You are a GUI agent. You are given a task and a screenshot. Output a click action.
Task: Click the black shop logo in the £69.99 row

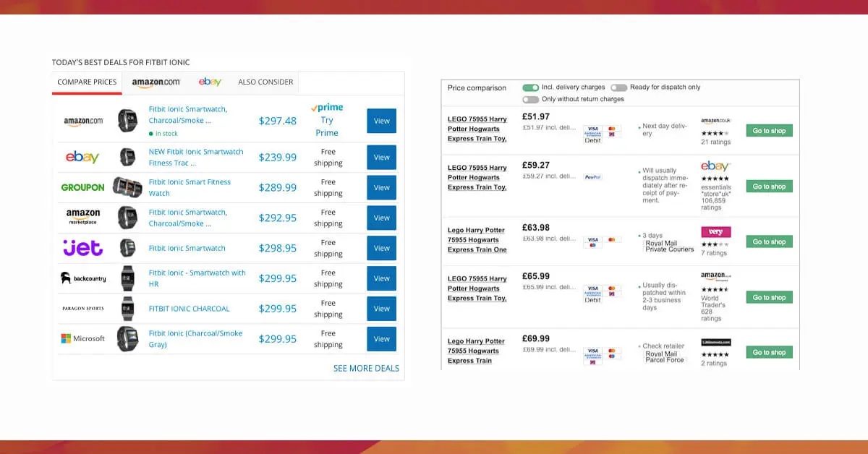point(716,342)
